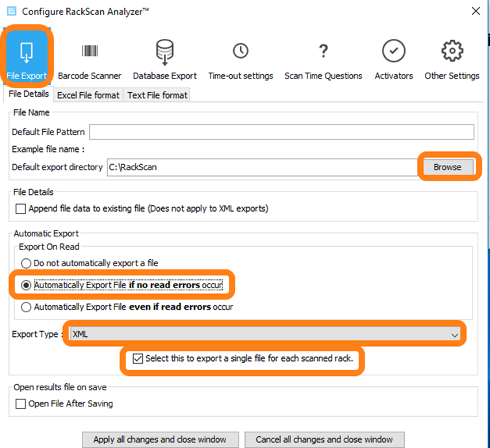This screenshot has width=490, height=448.
Task: Click the RackScan app icon in title bar
Action: pyautogui.click(x=11, y=12)
